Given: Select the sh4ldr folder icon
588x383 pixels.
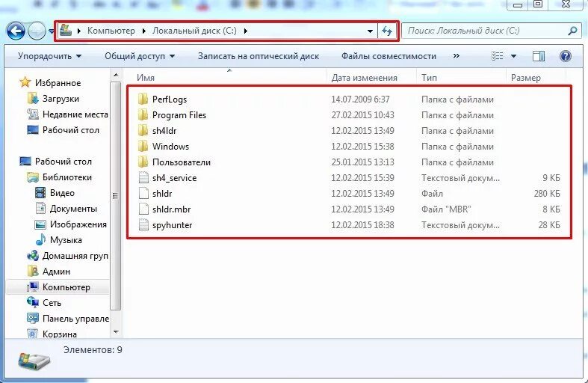Looking at the screenshot, I should [143, 131].
